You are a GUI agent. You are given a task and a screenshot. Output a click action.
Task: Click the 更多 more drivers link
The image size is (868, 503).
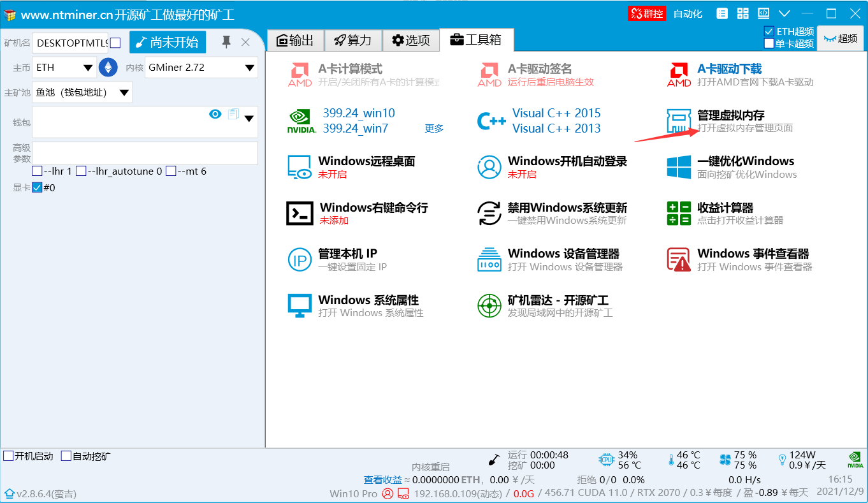coord(434,128)
